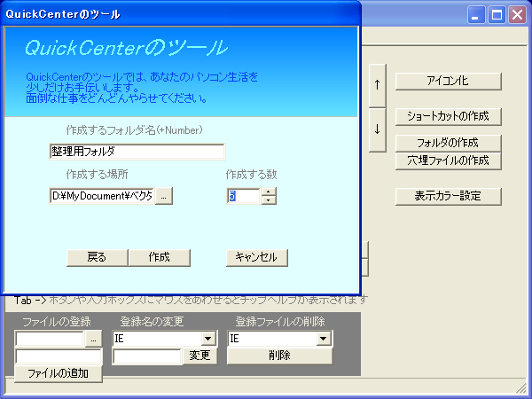The height and width of the screenshot is (399, 532).
Task: Click the up arrow ↑ move button
Action: point(378,85)
